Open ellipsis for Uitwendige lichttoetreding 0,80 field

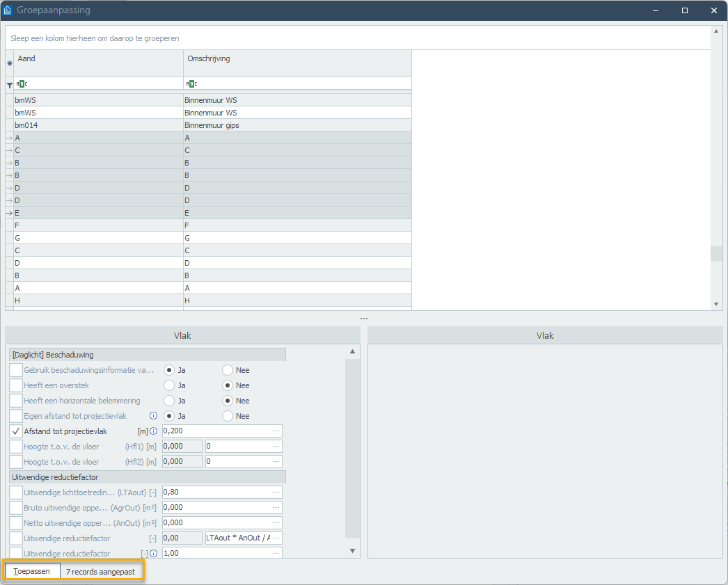(x=276, y=492)
